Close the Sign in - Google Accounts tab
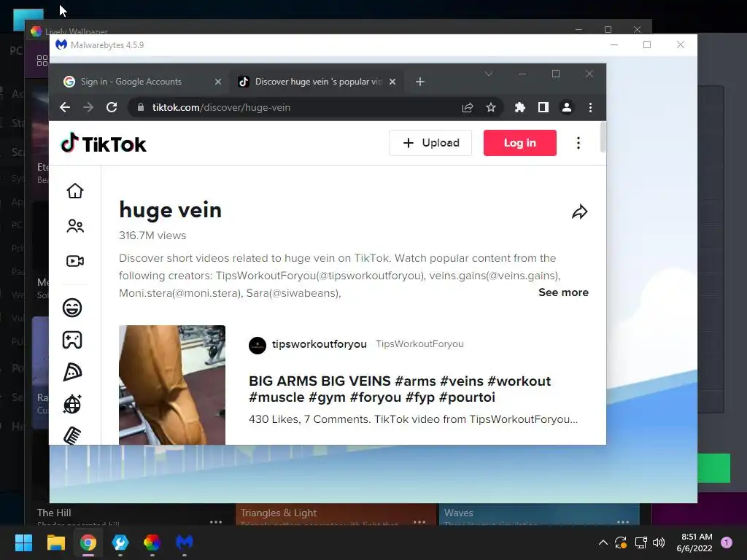747x560 pixels. (217, 82)
